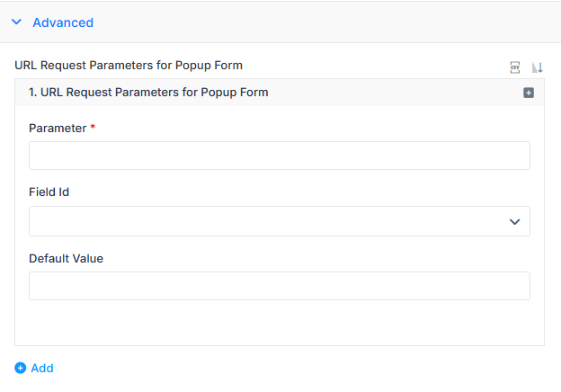Click the red required asterisk by Parameter
The width and height of the screenshot is (561, 392).
tap(93, 127)
